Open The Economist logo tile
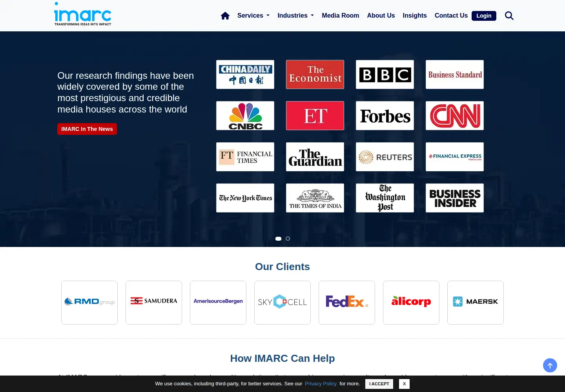The width and height of the screenshot is (565, 392). pyautogui.click(x=315, y=74)
